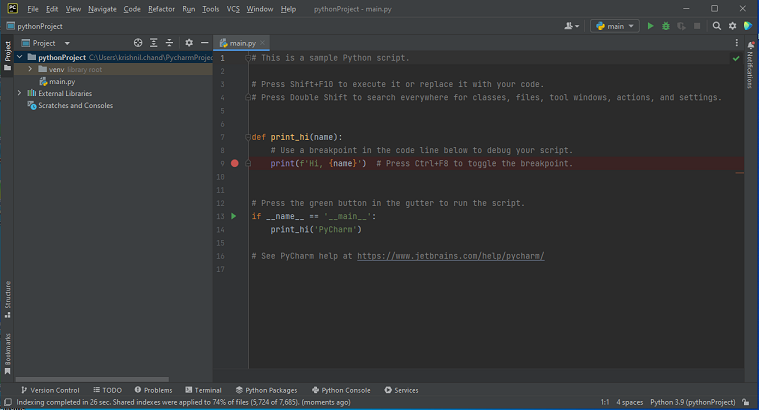
Task: Hide the Project tool window
Action: click(x=204, y=43)
